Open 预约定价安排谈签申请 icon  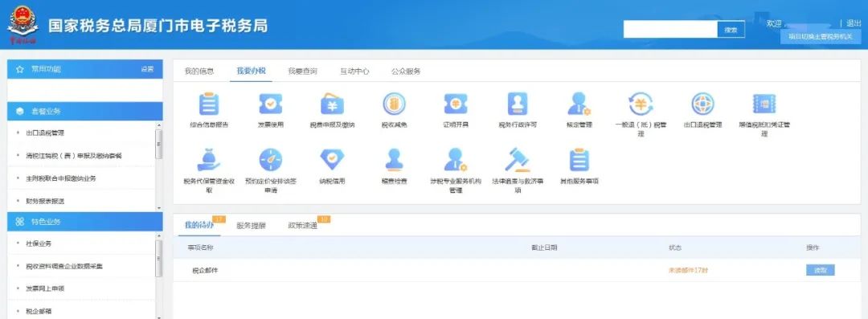point(271,159)
